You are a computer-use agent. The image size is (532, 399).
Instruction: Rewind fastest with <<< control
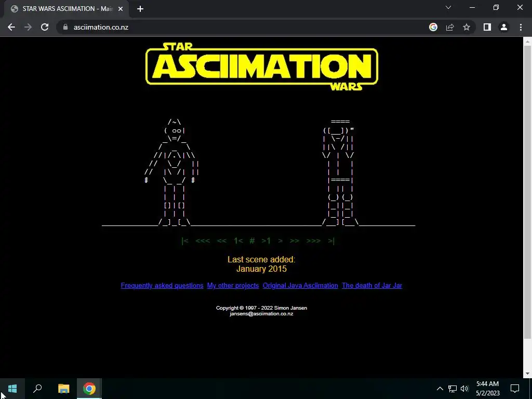click(x=203, y=241)
